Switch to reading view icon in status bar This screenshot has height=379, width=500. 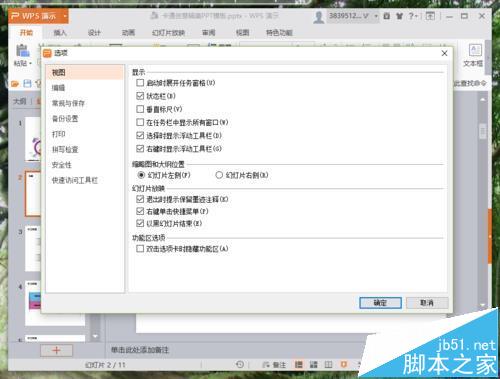tap(328, 364)
